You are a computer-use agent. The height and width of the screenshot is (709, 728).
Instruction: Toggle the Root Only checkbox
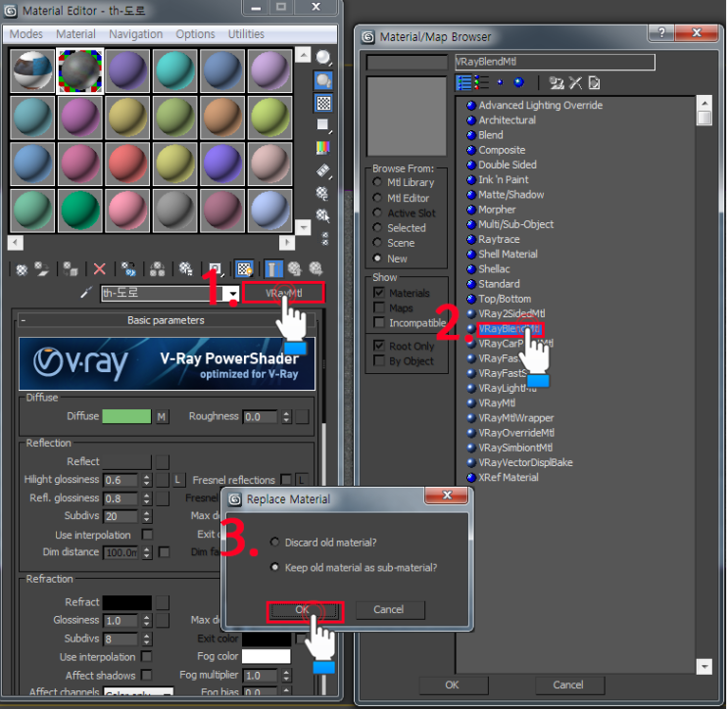pos(379,346)
